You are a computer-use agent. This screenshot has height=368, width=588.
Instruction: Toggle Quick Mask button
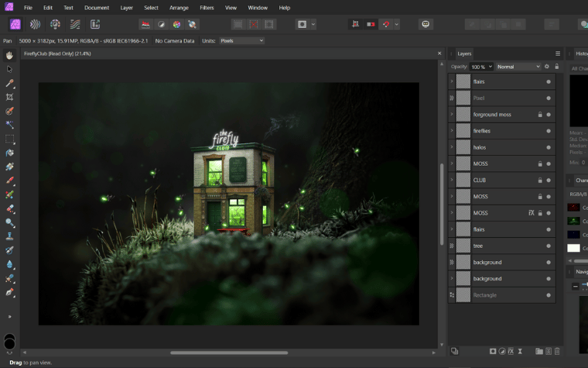click(303, 25)
